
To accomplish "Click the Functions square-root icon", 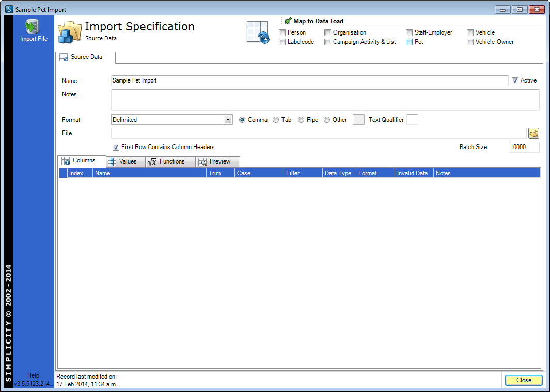I will tap(152, 161).
